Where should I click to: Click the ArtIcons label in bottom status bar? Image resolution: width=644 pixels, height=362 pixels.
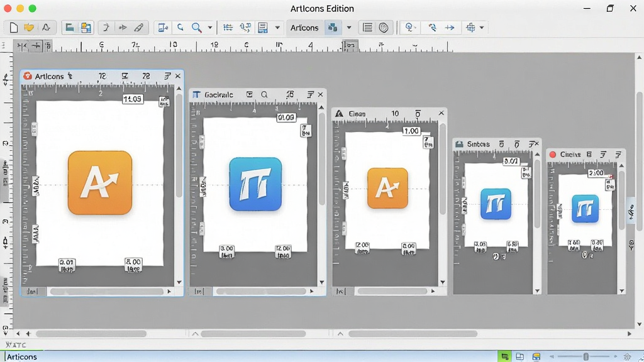coord(22,357)
